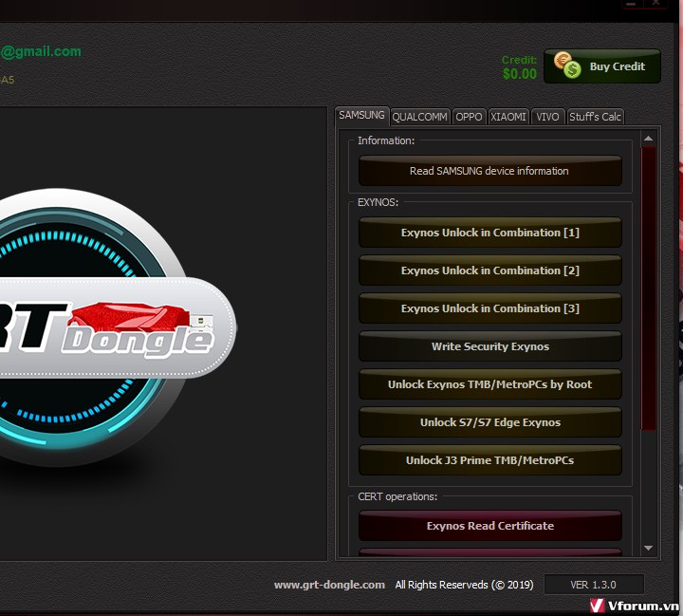Switch to the QUALCOMM tab

click(419, 117)
